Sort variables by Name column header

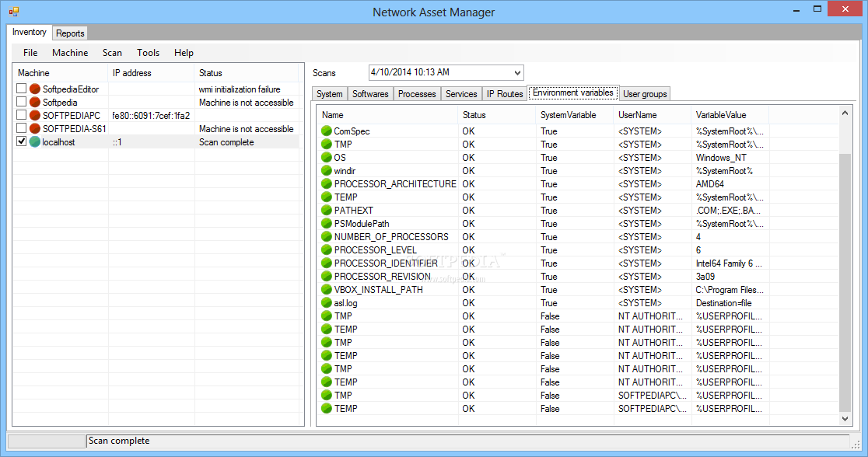[387, 115]
